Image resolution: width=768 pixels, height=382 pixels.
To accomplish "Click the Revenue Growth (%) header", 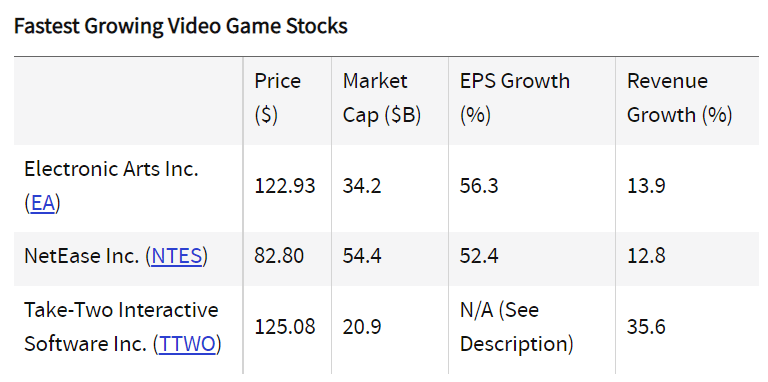I will click(680, 98).
